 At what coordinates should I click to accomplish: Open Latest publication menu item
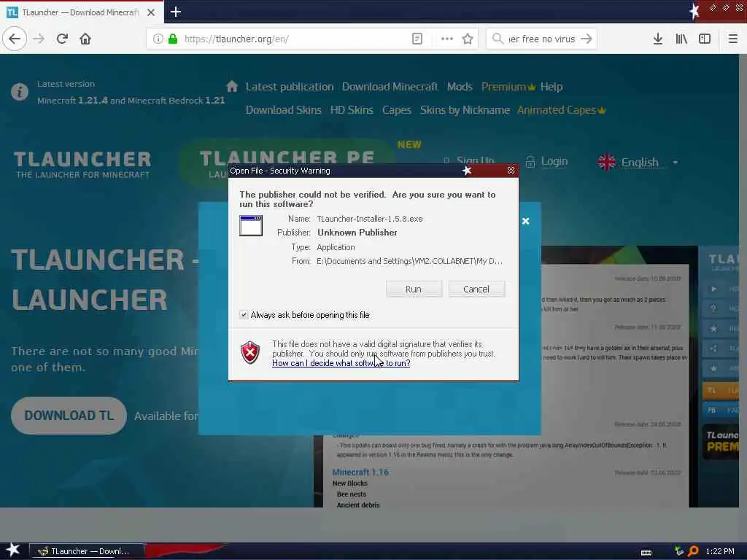290,87
